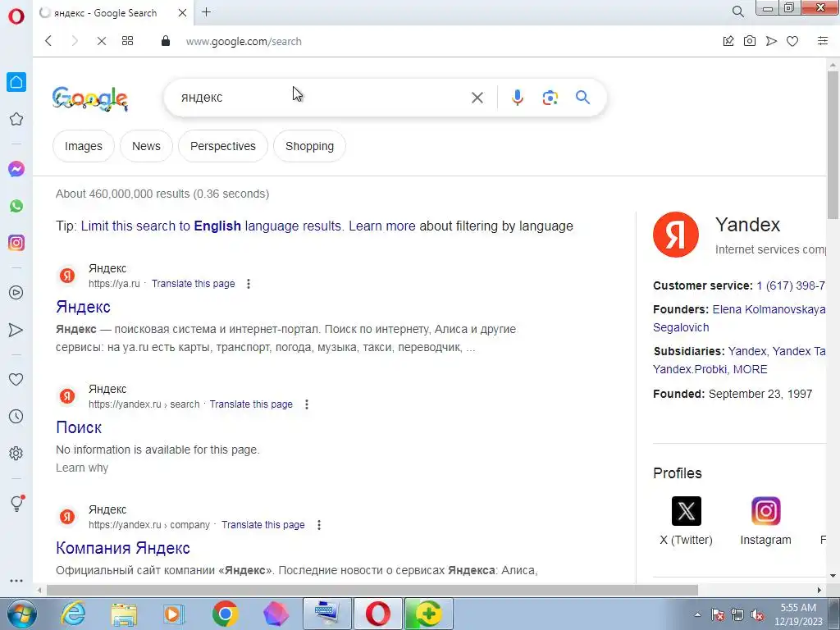Image resolution: width=840 pixels, height=630 pixels.
Task: Open the Opera sidebar Home icon
Action: click(16, 82)
